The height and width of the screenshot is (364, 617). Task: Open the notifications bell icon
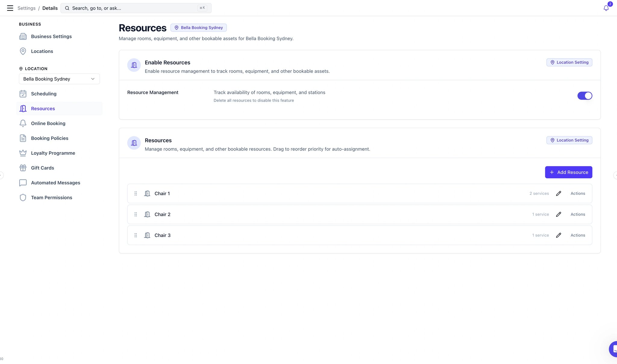click(x=606, y=8)
